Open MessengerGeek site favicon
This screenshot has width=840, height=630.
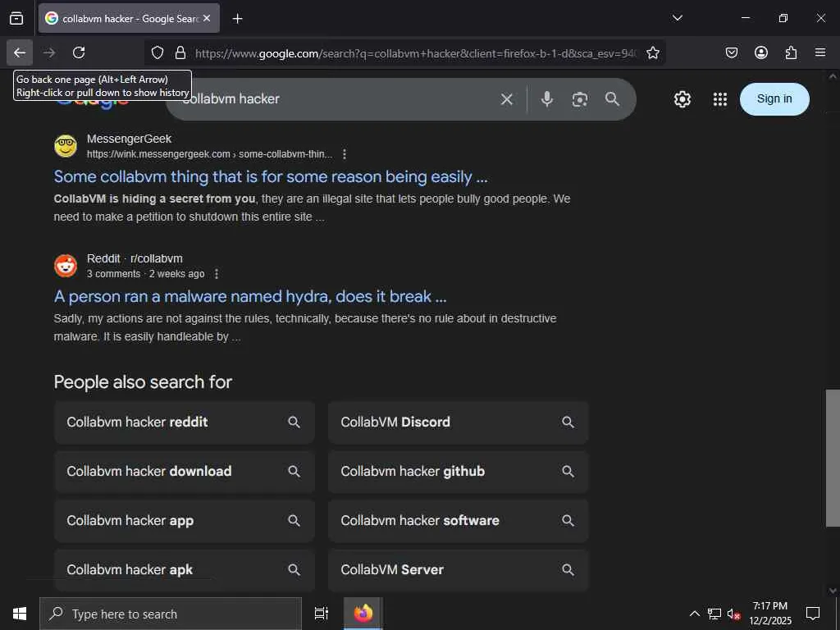66,146
